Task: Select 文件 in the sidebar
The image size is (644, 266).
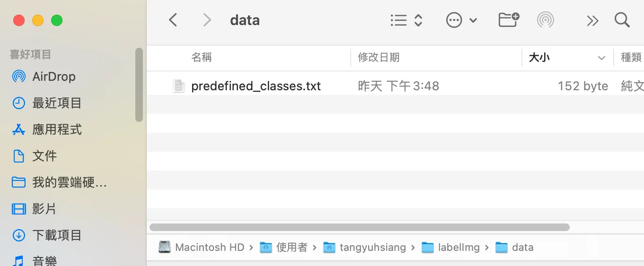Action: click(x=44, y=156)
